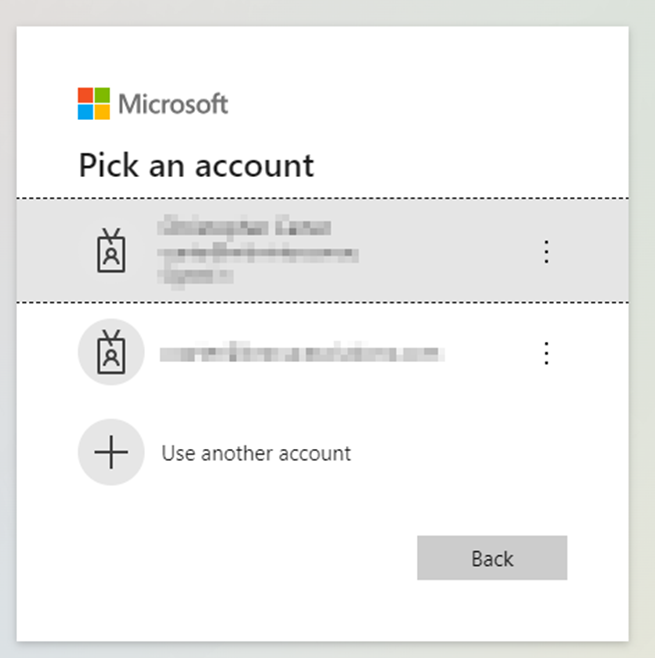Open the three-dot options for the second account
Viewport: 655px width, 658px height.
546,353
